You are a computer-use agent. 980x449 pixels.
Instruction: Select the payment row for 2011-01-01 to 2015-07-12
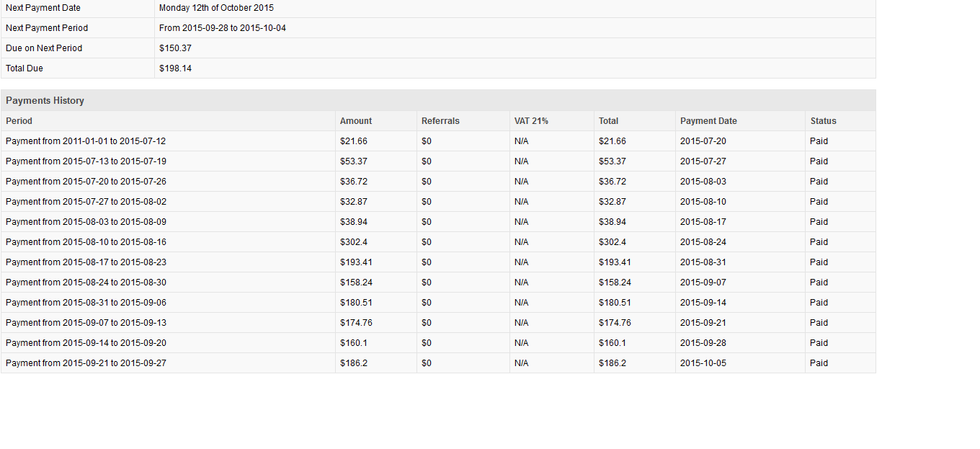[x=86, y=141]
